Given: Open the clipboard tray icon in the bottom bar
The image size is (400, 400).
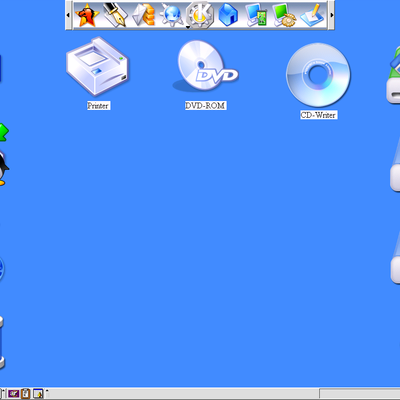Looking at the screenshot, I should [26, 394].
